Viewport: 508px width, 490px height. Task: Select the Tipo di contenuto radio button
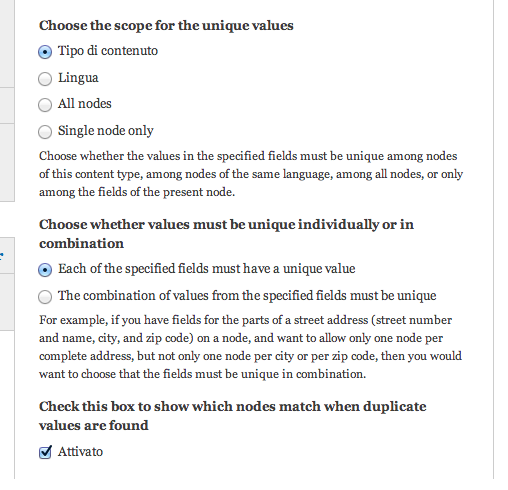coord(45,52)
